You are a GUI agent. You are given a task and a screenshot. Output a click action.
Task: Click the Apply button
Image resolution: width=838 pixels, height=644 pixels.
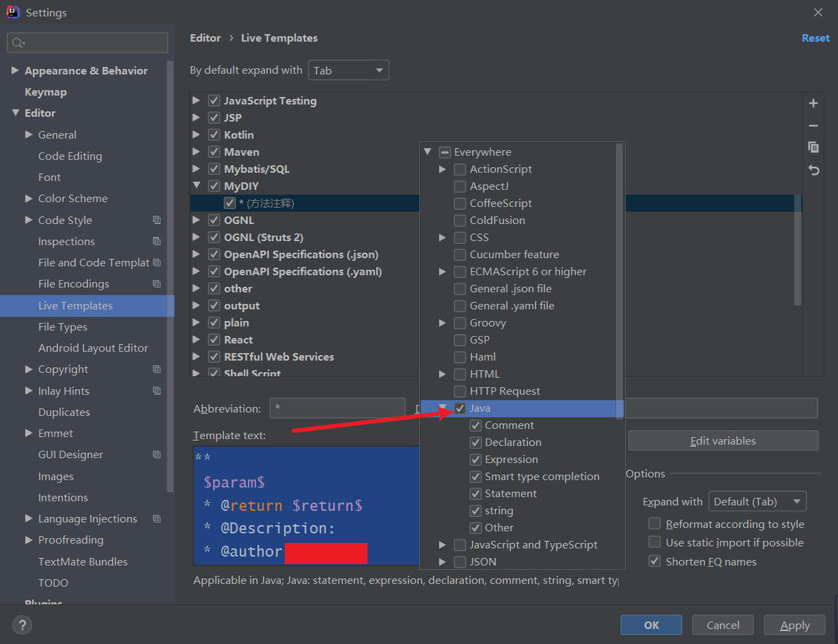click(795, 625)
